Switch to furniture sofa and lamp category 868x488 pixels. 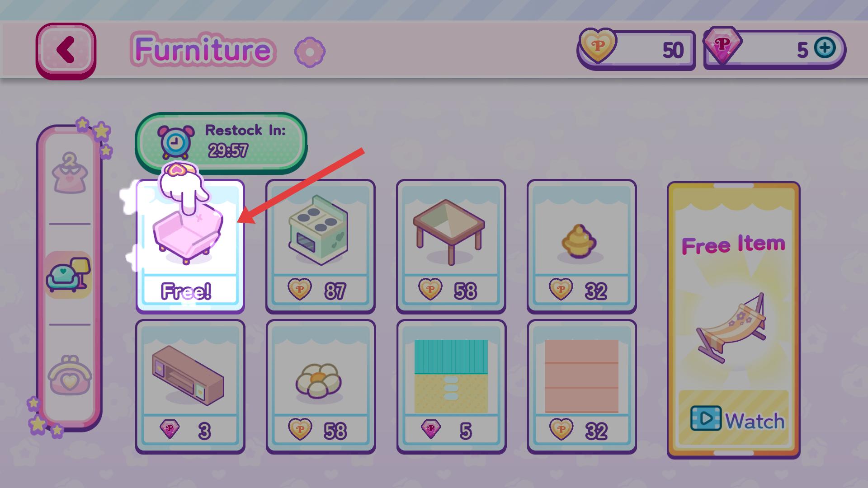pyautogui.click(x=69, y=274)
